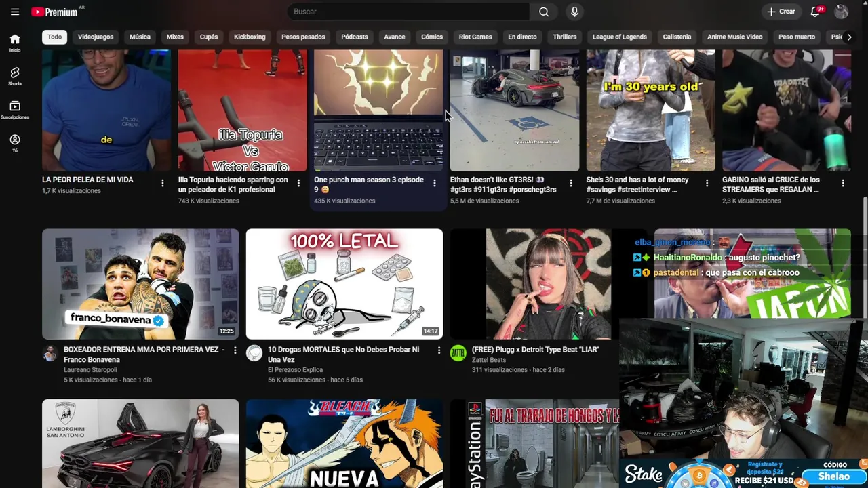
Task: Select the Pesos pesados filter chip
Action: click(x=303, y=37)
